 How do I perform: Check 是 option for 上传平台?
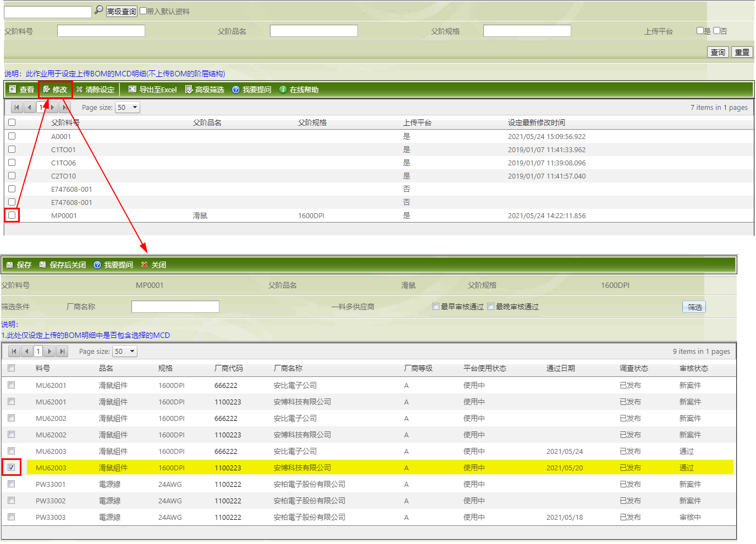coord(700,31)
